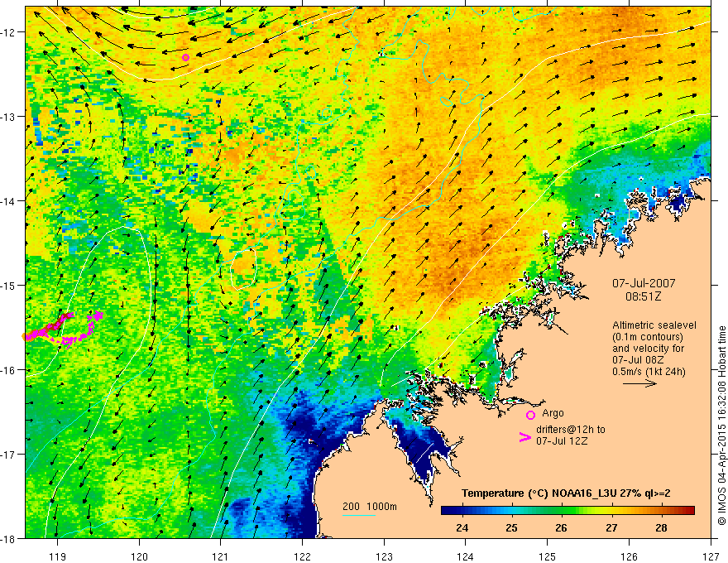Click the longitude axis label 127
728x563 pixels.
[711, 556]
